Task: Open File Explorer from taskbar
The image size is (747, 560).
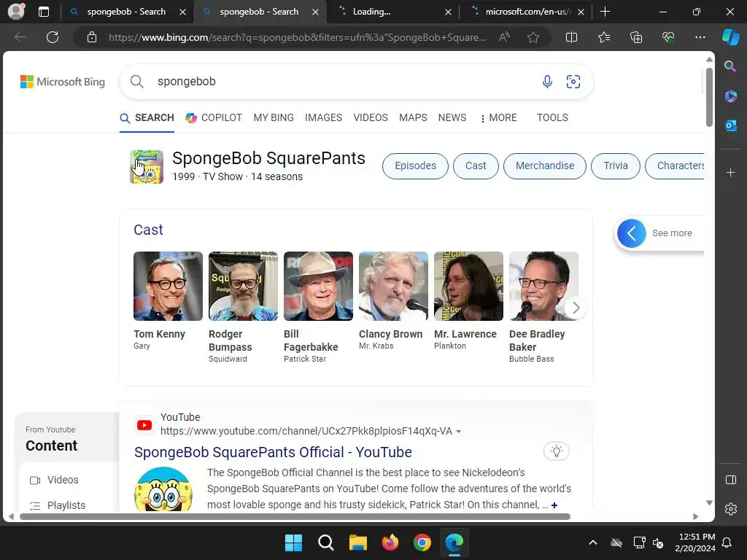Action: click(x=357, y=542)
